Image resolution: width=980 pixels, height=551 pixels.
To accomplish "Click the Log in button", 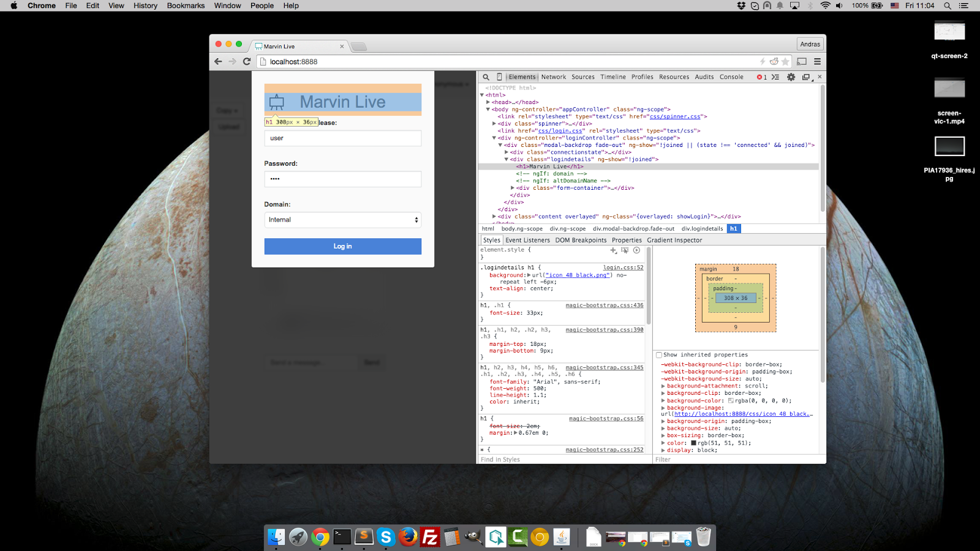I will click(x=342, y=246).
